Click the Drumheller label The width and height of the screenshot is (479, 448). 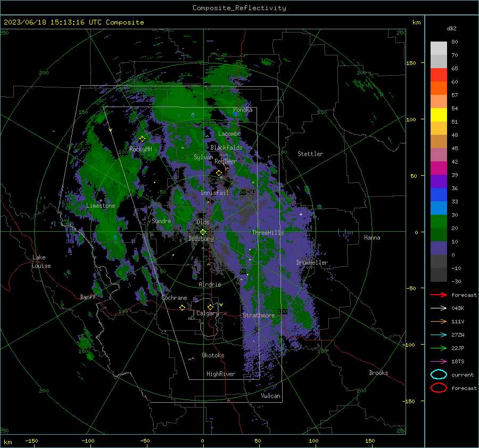coord(312,263)
